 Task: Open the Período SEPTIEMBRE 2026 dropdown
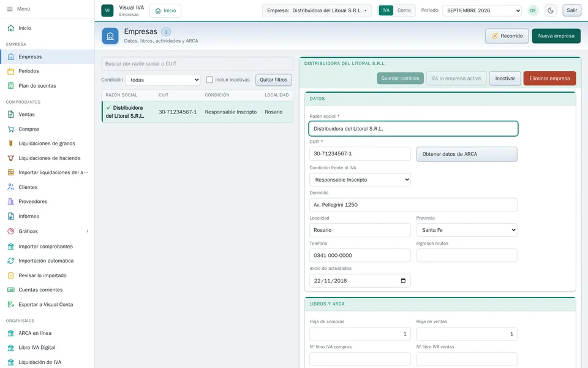[482, 10]
